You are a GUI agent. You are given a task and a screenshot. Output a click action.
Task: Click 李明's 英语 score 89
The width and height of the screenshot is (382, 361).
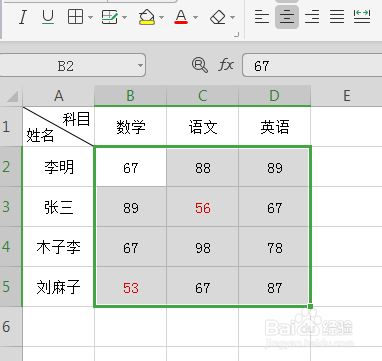(274, 167)
